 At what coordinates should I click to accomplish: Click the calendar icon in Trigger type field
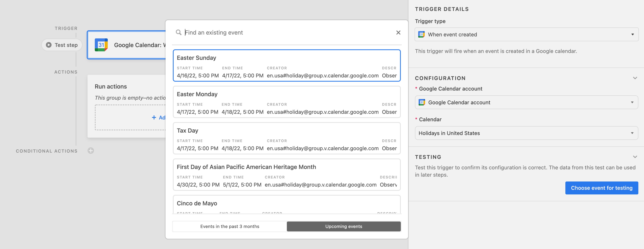point(421,35)
